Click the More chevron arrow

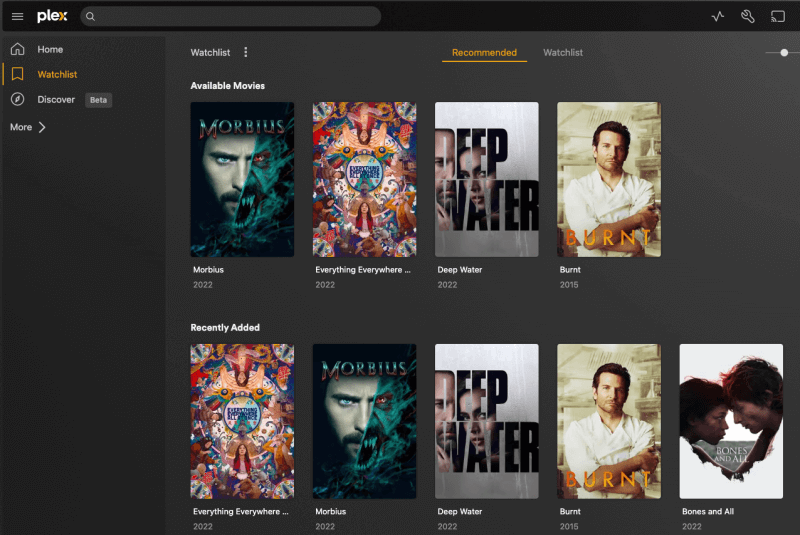coord(42,127)
